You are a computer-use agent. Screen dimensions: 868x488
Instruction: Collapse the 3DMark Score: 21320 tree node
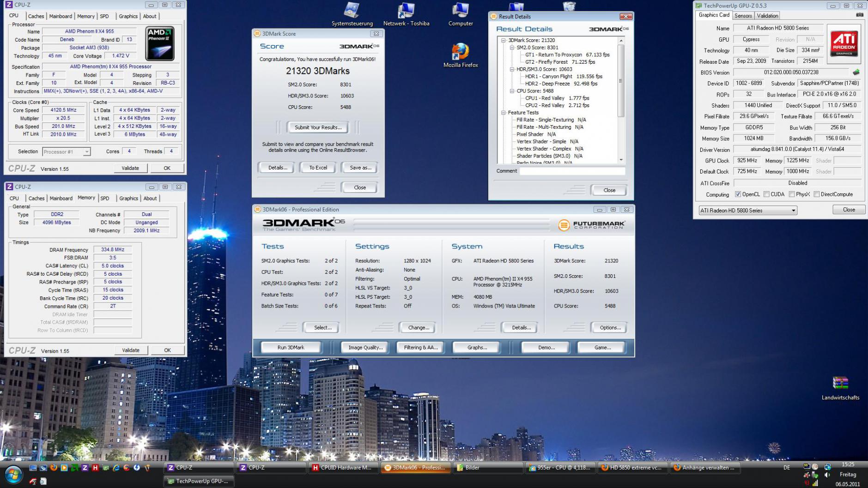tap(504, 40)
